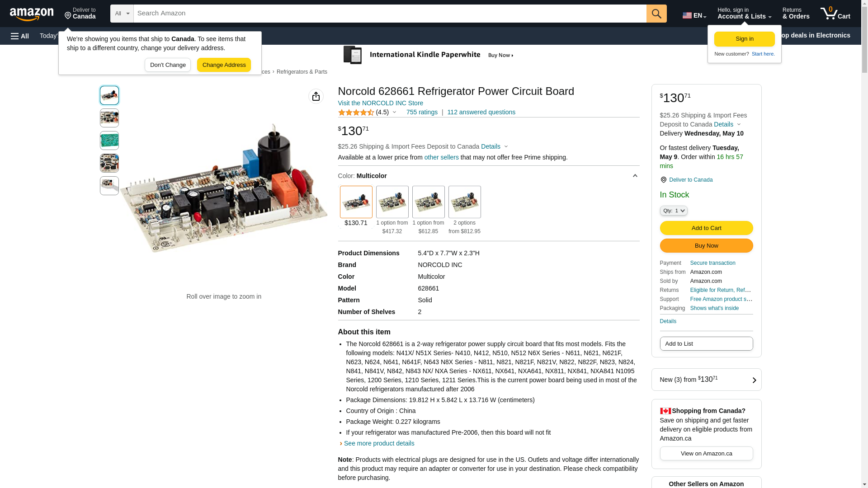Viewport: 868px width, 488px height.
Task: Click the share icon on product image
Action: tap(316, 96)
